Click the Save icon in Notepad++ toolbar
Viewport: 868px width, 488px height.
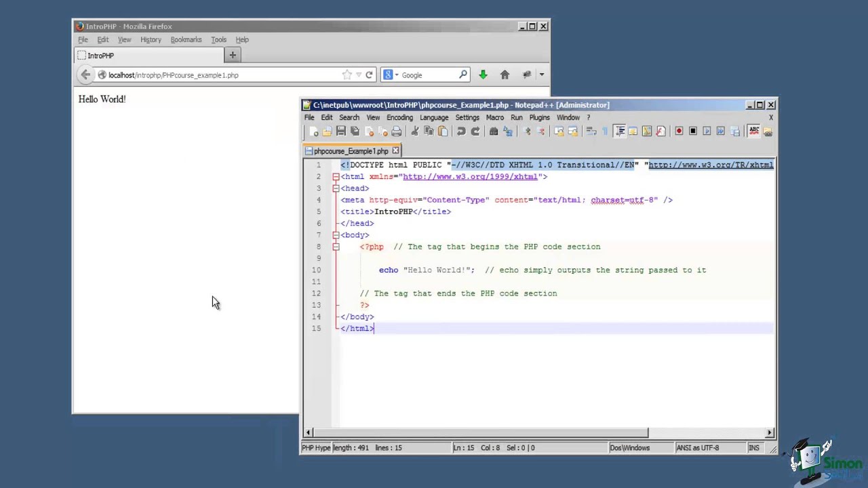(341, 131)
